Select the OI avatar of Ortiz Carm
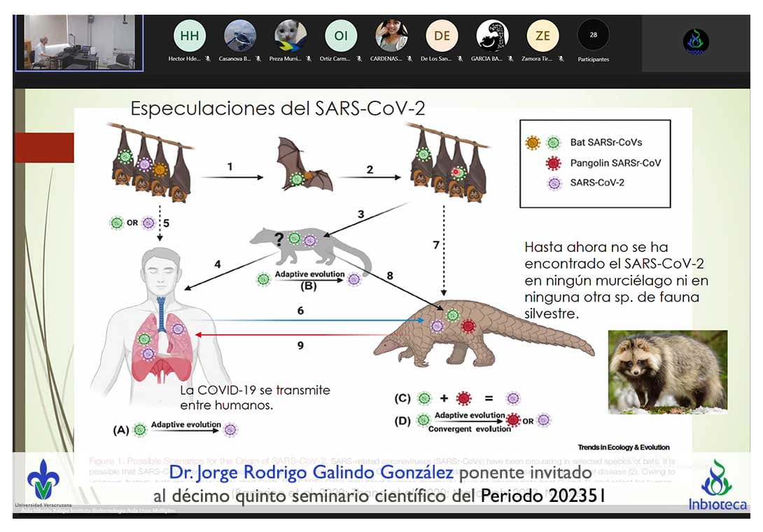Screen dimensions: 763x532 341,35
